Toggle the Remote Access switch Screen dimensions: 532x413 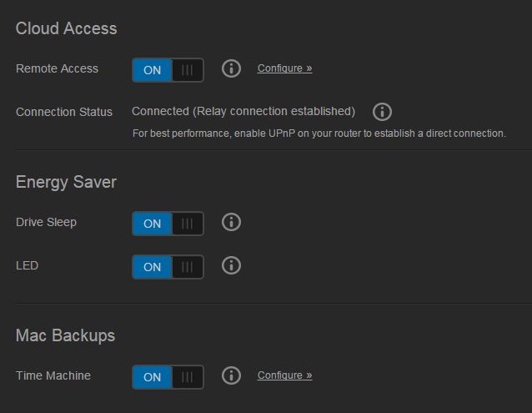coord(168,70)
